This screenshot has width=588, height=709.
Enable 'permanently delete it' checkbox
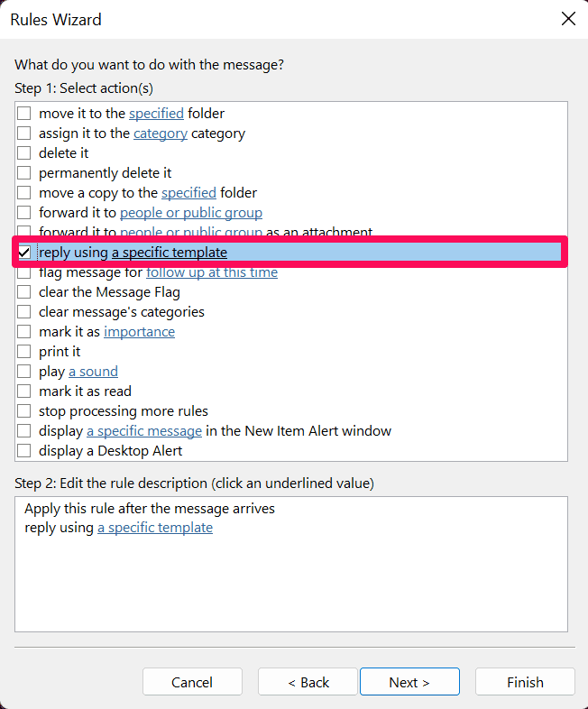[24, 173]
